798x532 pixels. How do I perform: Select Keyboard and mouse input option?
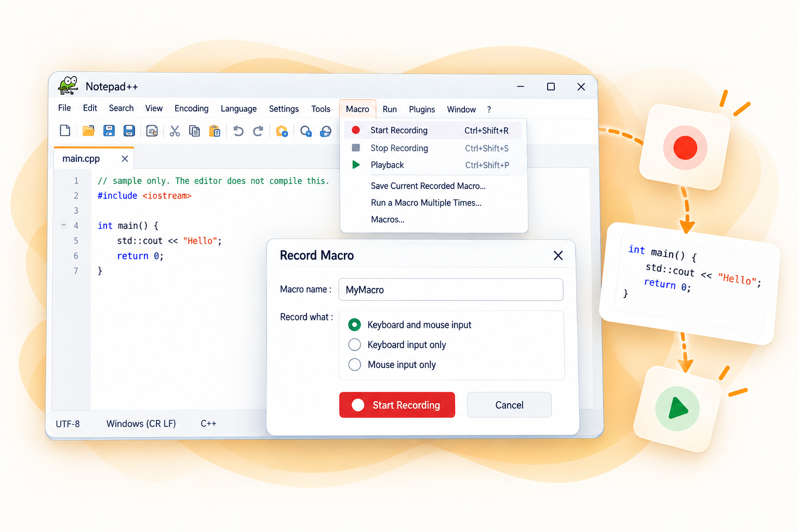(x=354, y=325)
